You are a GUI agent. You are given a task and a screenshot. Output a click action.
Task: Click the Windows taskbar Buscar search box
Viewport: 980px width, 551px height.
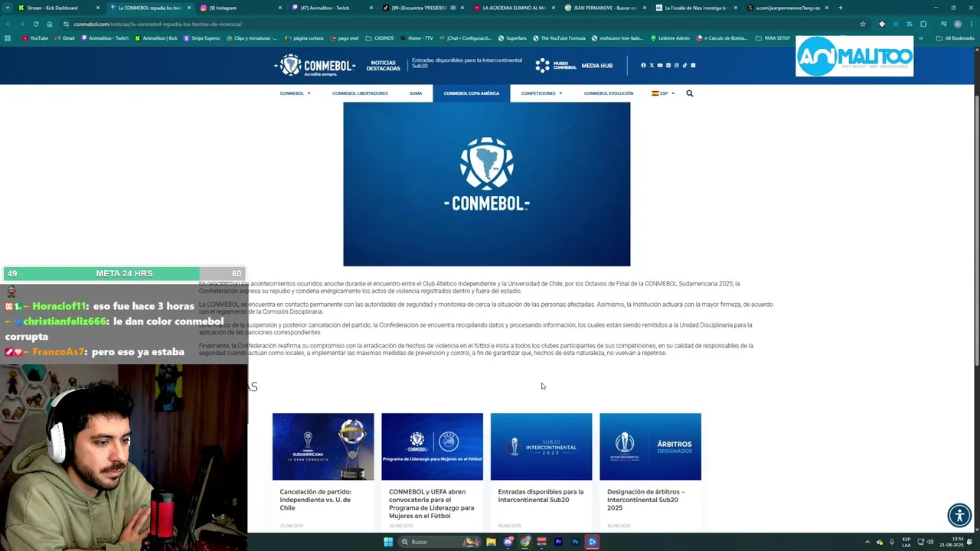[x=441, y=542]
